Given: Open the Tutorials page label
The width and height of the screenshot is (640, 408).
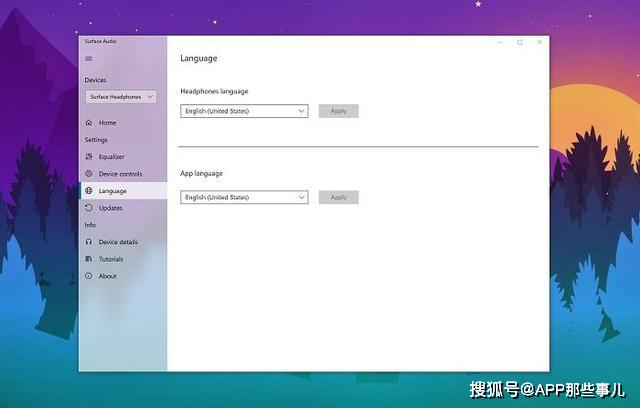Looking at the screenshot, I should [x=111, y=259].
